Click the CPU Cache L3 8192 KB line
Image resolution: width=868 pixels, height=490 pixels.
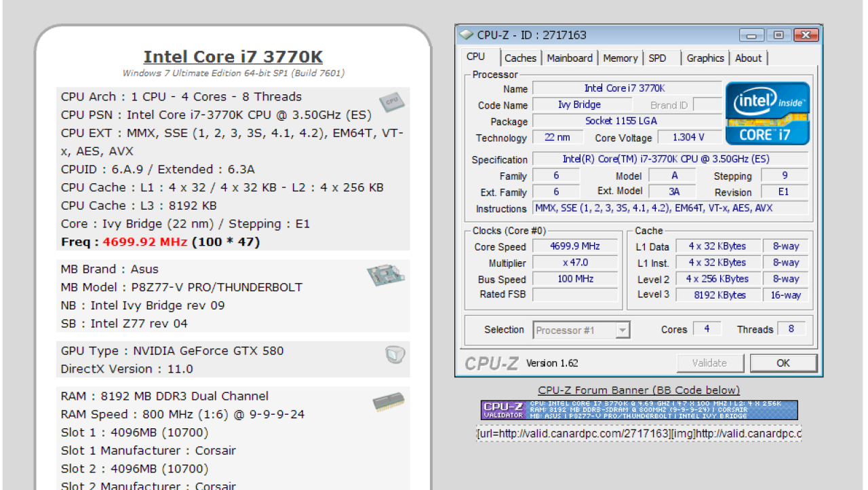(x=139, y=206)
